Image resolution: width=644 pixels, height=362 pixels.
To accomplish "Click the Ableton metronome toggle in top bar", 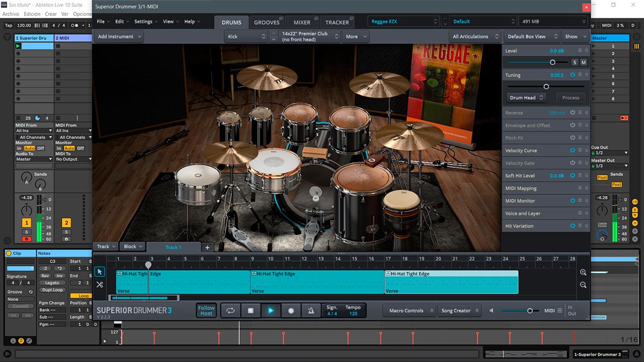I will tap(76, 25).
